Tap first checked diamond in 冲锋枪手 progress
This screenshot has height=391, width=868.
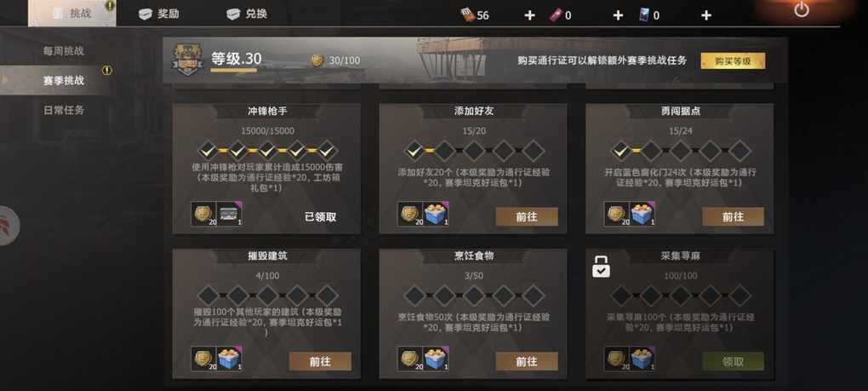(x=208, y=150)
